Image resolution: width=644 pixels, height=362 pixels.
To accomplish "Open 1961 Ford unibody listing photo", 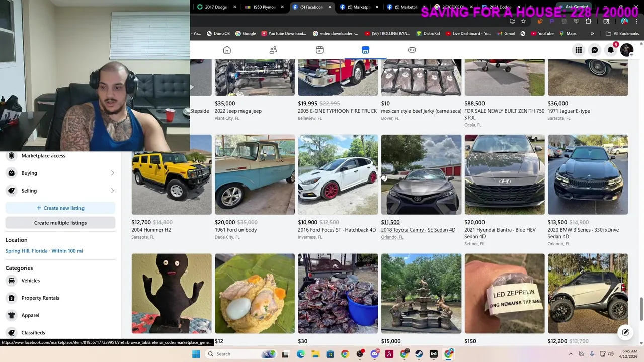I will [x=255, y=174].
